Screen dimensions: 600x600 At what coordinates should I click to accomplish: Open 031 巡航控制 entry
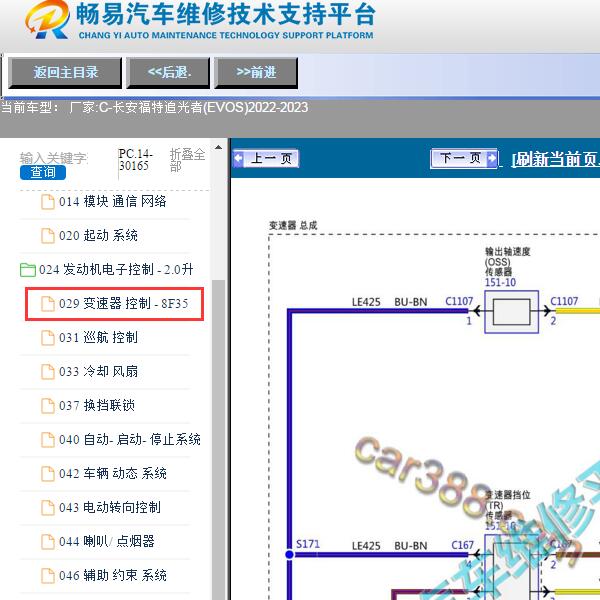tap(98, 338)
